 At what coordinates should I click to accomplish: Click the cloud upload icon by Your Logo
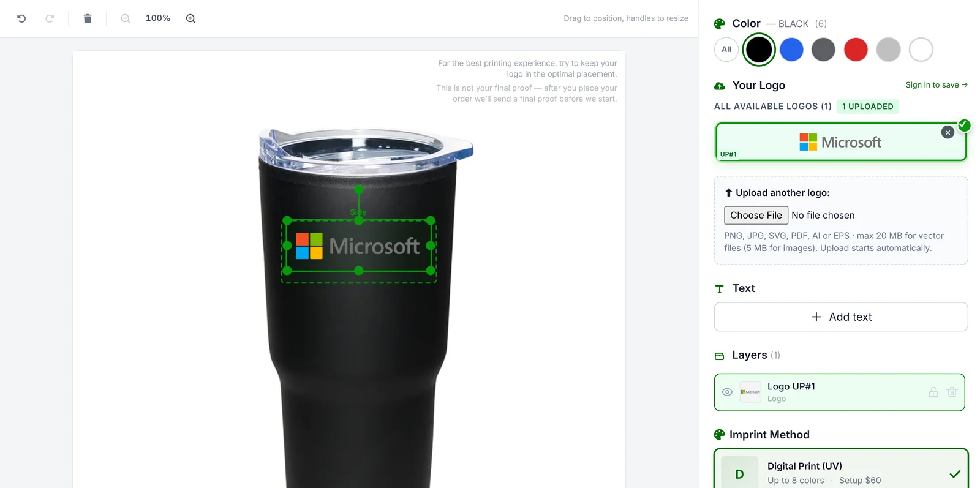coord(720,86)
